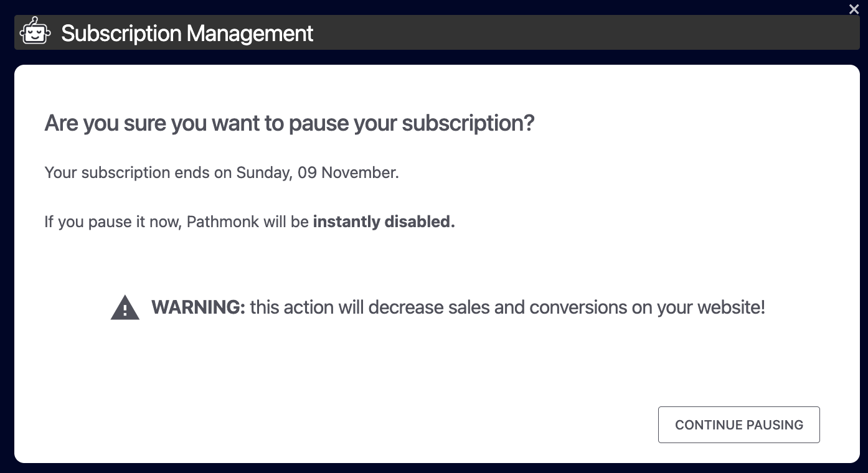Click the word 'subscription?' in the heading

coord(468,123)
